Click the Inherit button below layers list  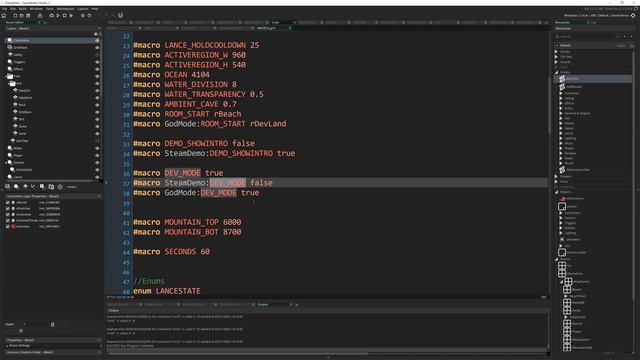point(72,187)
